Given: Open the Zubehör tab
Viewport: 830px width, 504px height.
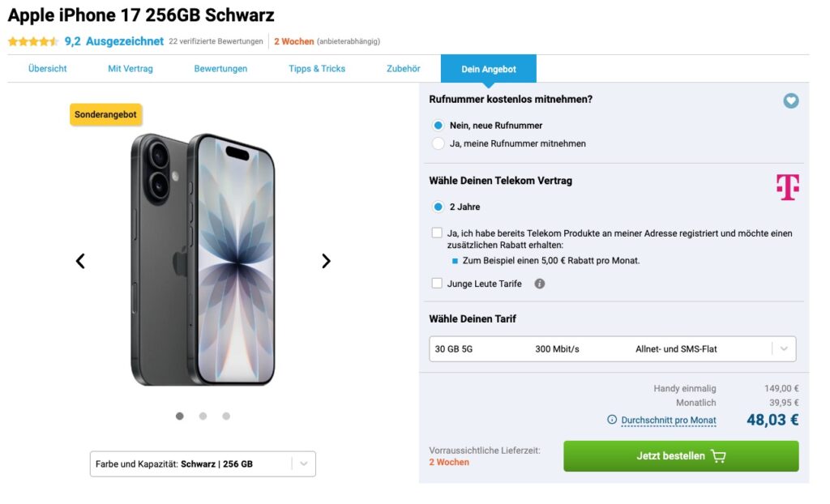Looking at the screenshot, I should tap(403, 69).
